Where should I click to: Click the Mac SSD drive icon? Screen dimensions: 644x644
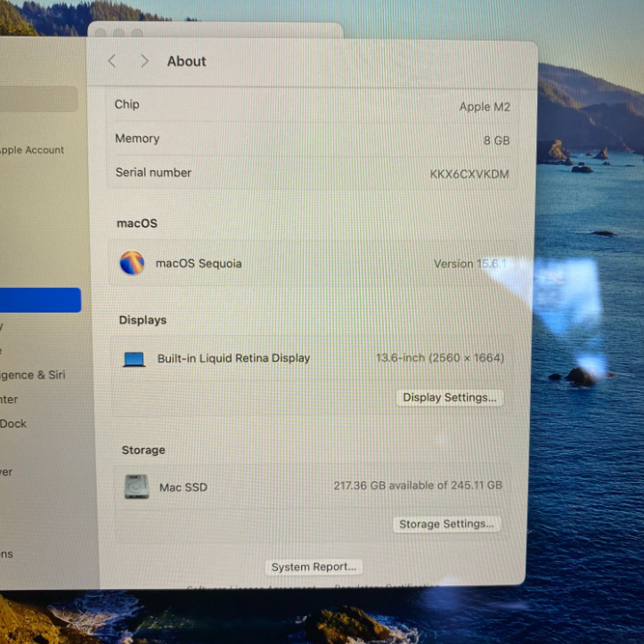[x=136, y=486]
